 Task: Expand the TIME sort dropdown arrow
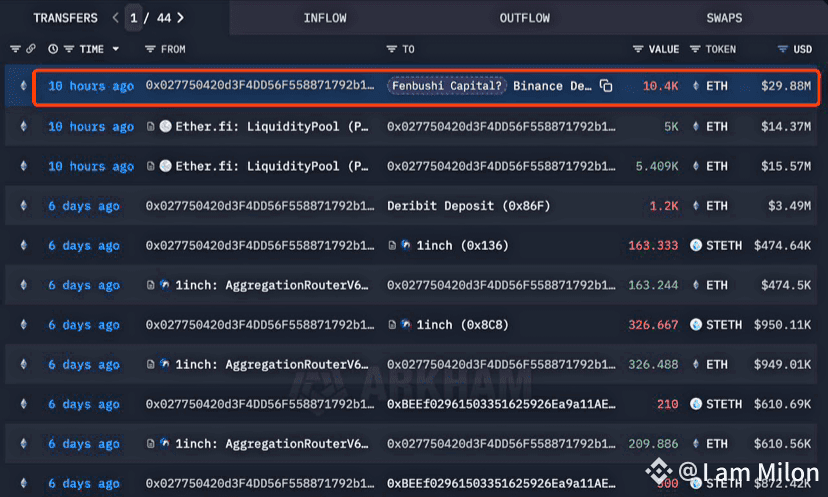(116, 49)
